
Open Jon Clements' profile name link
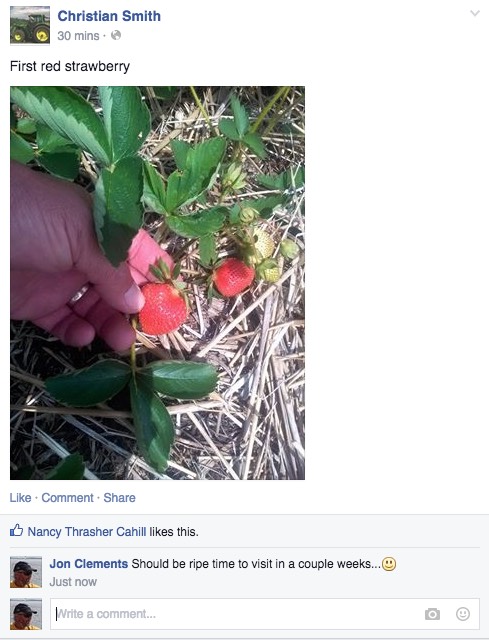pos(89,564)
